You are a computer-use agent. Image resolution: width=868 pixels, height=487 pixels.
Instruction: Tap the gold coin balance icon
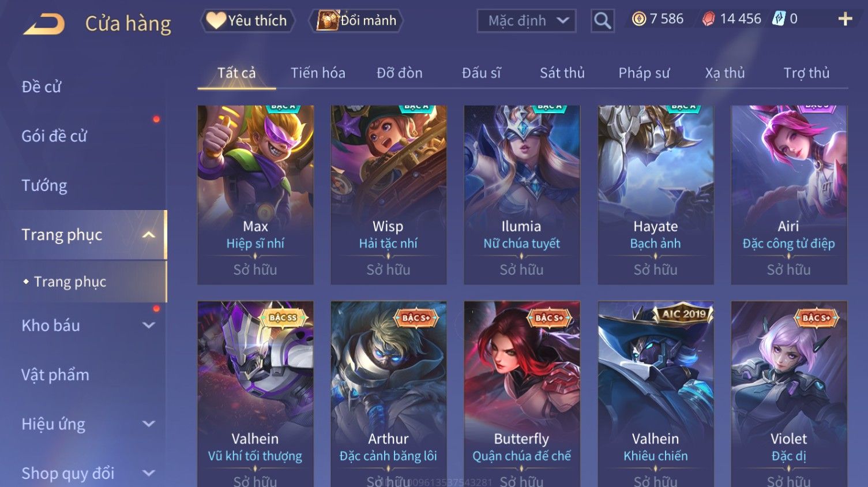(x=638, y=19)
